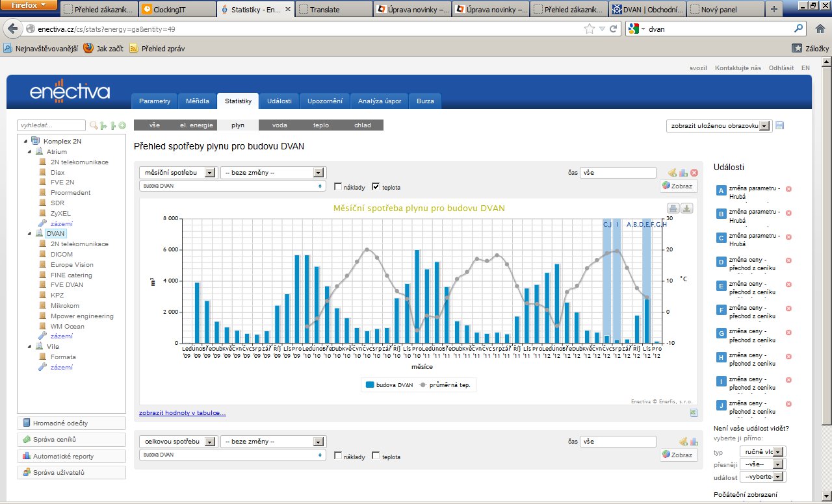Uncheck the teplota checkbox in first panel
Image resolution: width=832 pixels, height=504 pixels.
click(x=376, y=187)
